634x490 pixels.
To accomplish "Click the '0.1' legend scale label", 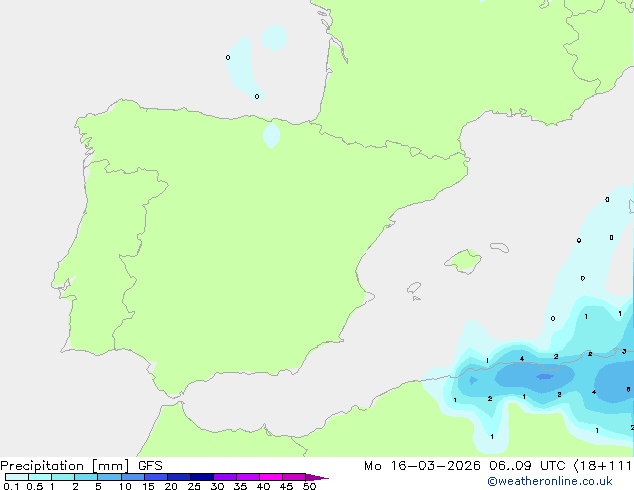I will 11,486.
